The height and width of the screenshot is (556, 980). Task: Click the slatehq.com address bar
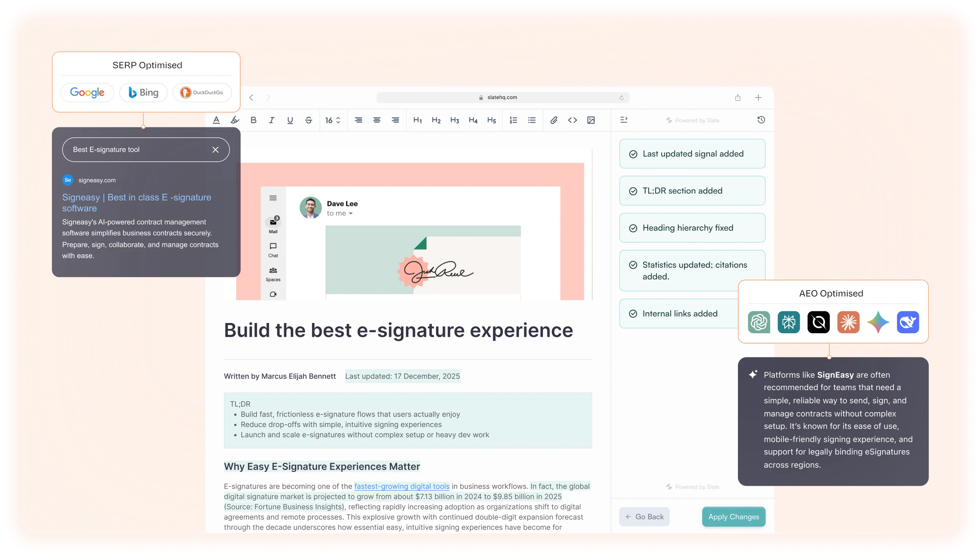501,97
